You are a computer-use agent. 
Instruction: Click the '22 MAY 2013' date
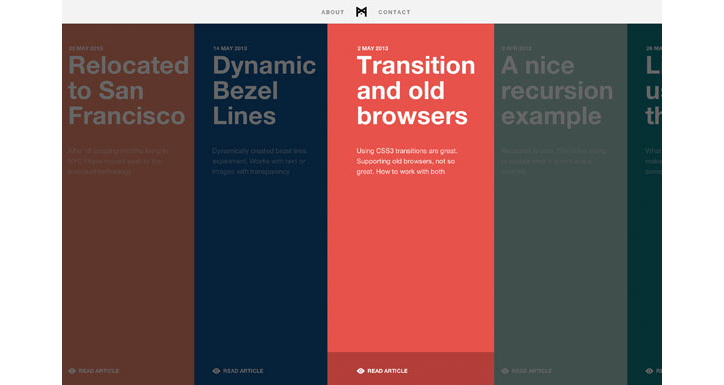[85, 48]
